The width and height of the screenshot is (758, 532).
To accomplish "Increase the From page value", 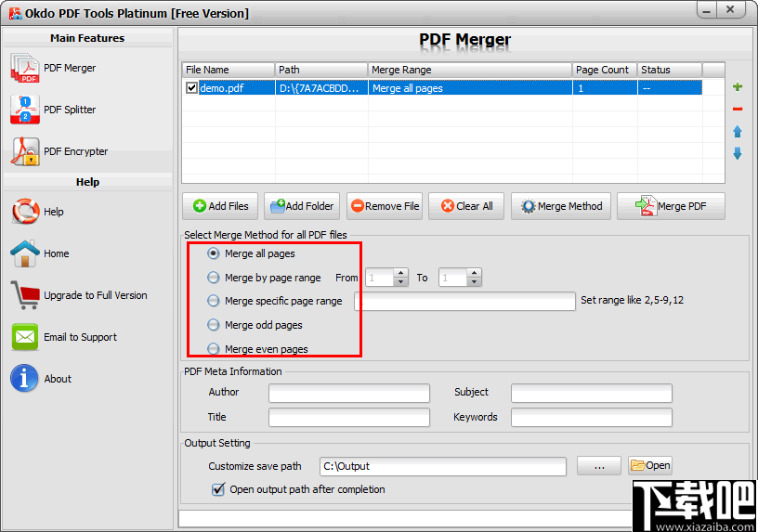I will 400,274.
